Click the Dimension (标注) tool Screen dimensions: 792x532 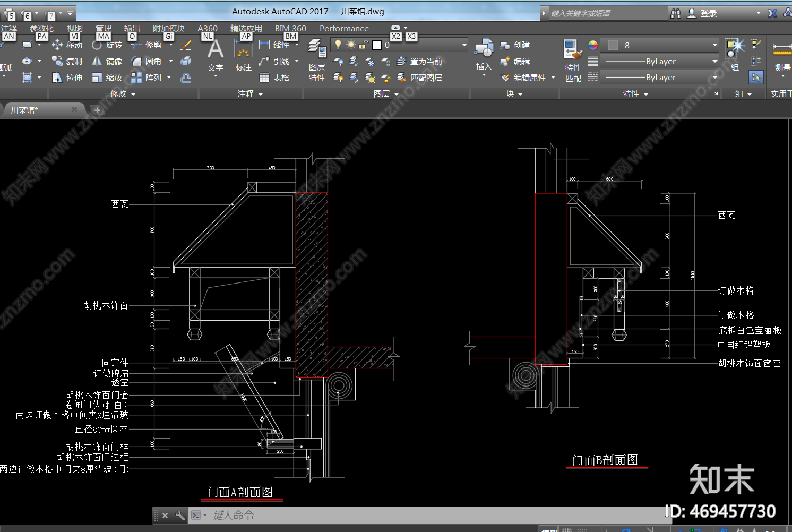pyautogui.click(x=244, y=56)
